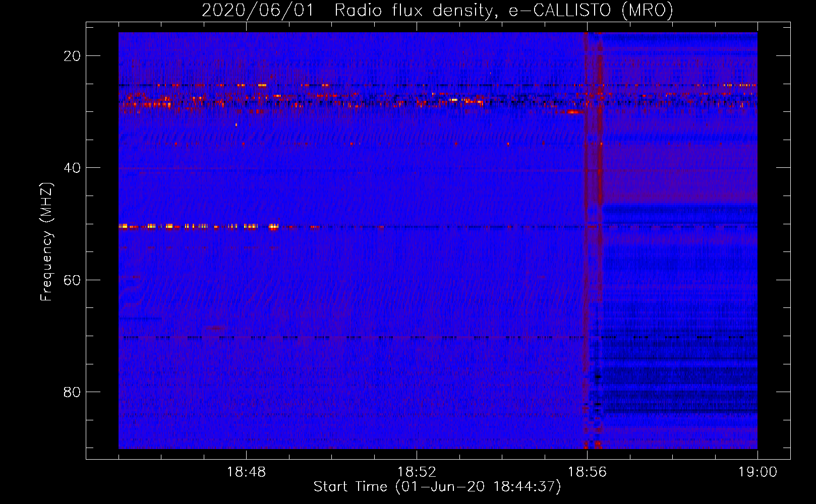Click the 'Start Time (01-Jun-20 18:44:37)' label
The width and height of the screenshot is (816, 504).
coord(437,487)
